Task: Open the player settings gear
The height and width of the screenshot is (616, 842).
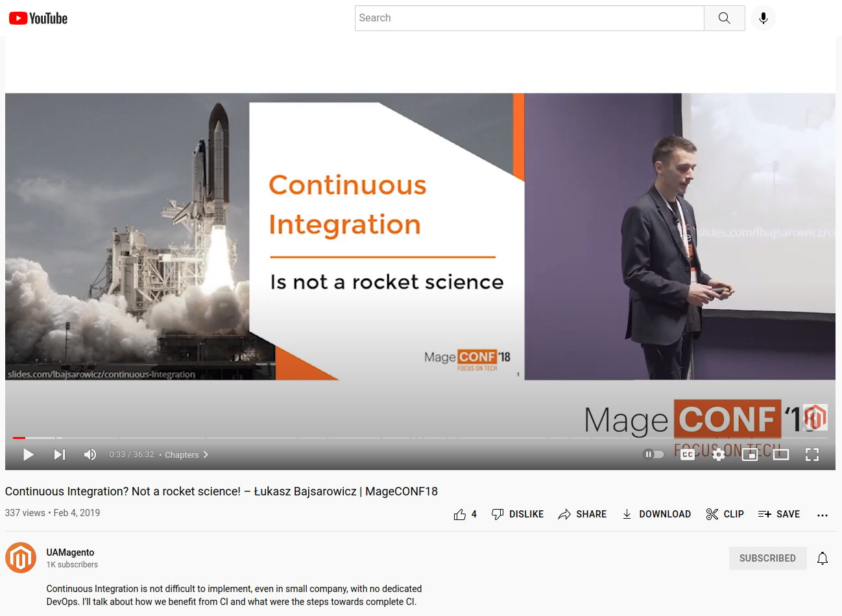Action: pos(719,455)
